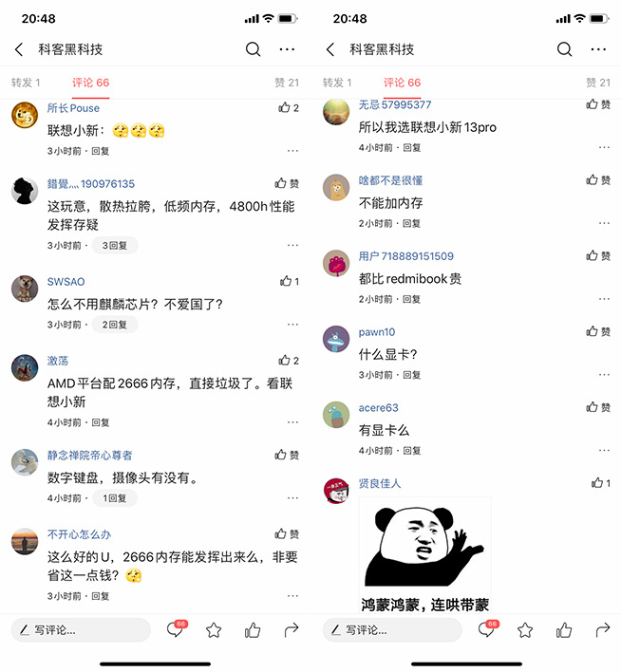The width and height of the screenshot is (621, 672).
Task: Like 贤良佳人's panda meme comment
Action: (601, 483)
